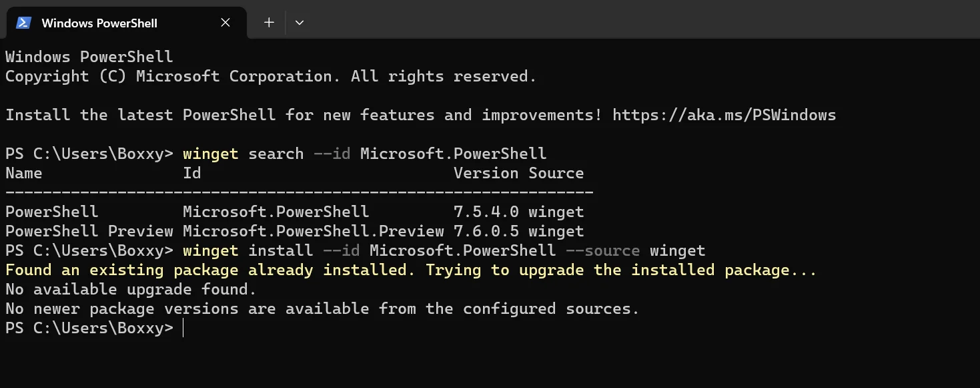The image size is (980, 388).
Task: Click the Microsoft.PowerShell.Preview package id
Action: click(x=314, y=231)
